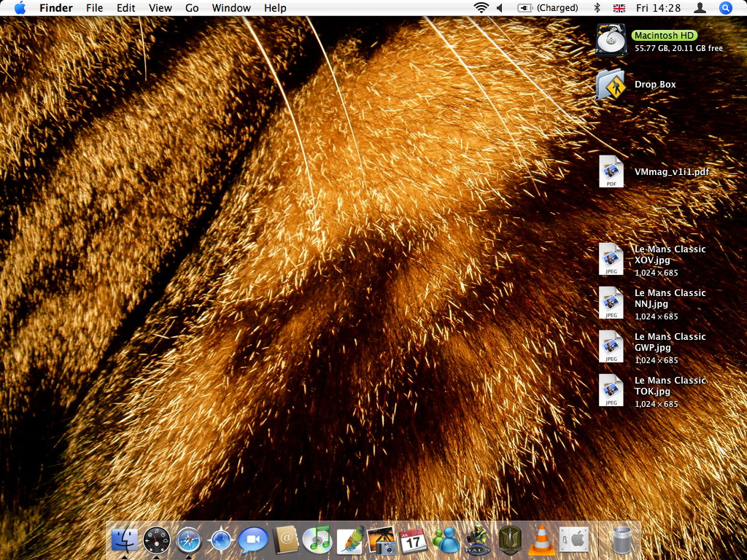
Task: Open the File menu
Action: (94, 8)
